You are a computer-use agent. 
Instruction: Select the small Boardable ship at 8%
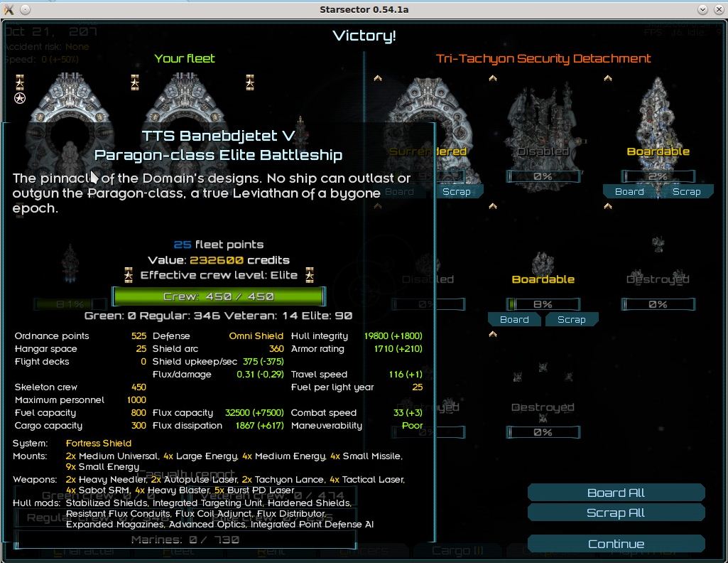click(543, 264)
